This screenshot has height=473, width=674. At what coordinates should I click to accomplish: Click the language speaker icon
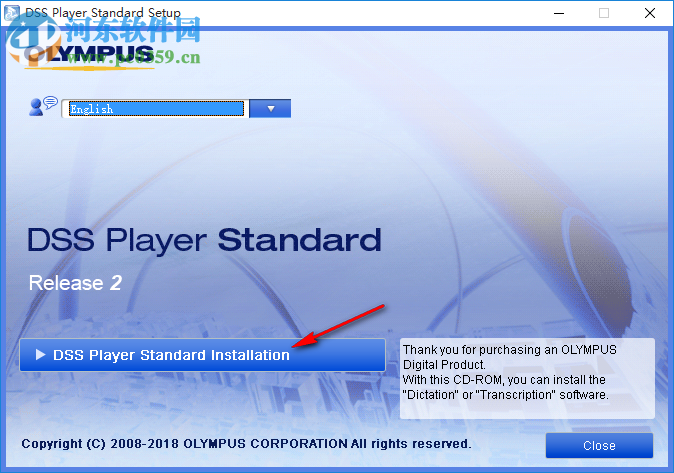[x=43, y=106]
